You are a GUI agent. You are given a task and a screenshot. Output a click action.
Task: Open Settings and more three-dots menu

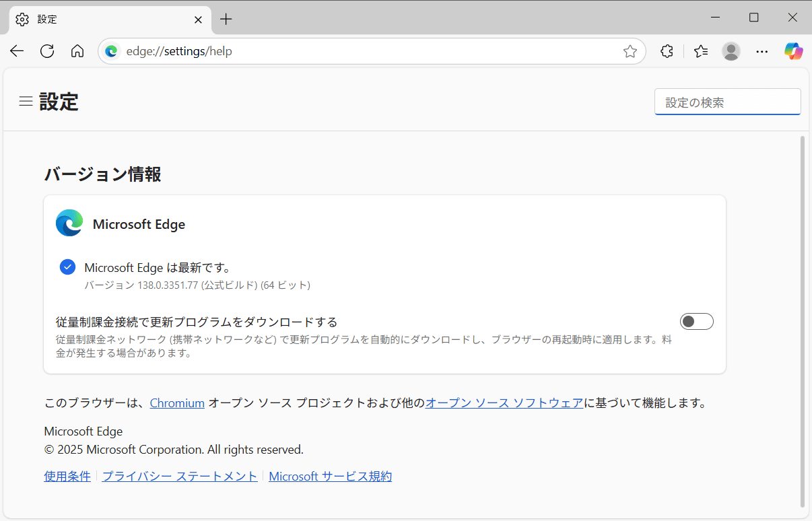coord(762,51)
